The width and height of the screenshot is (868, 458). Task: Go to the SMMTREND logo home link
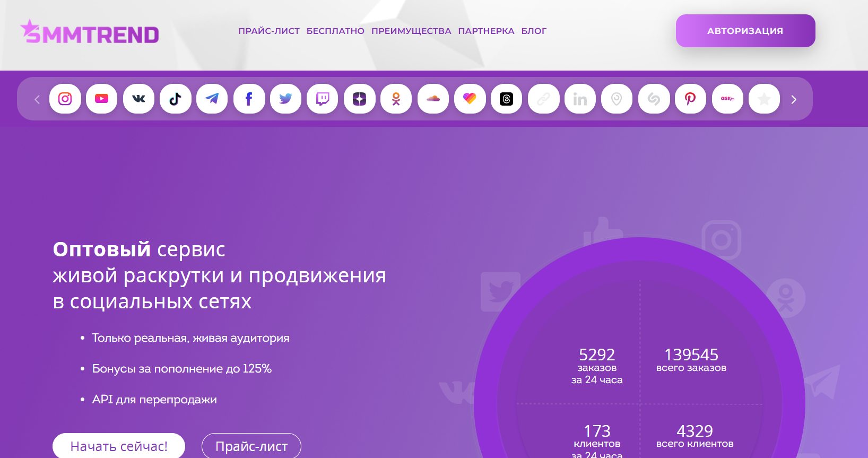pyautogui.click(x=90, y=31)
